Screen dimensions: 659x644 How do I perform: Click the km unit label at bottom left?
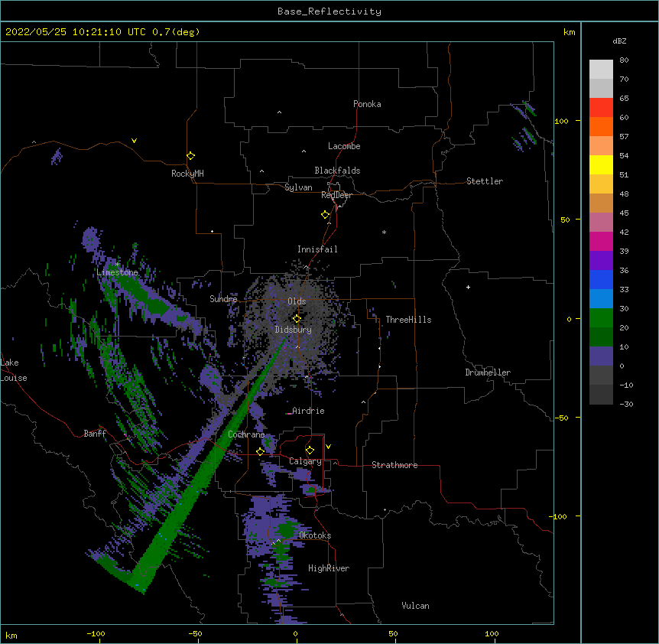tap(11, 635)
